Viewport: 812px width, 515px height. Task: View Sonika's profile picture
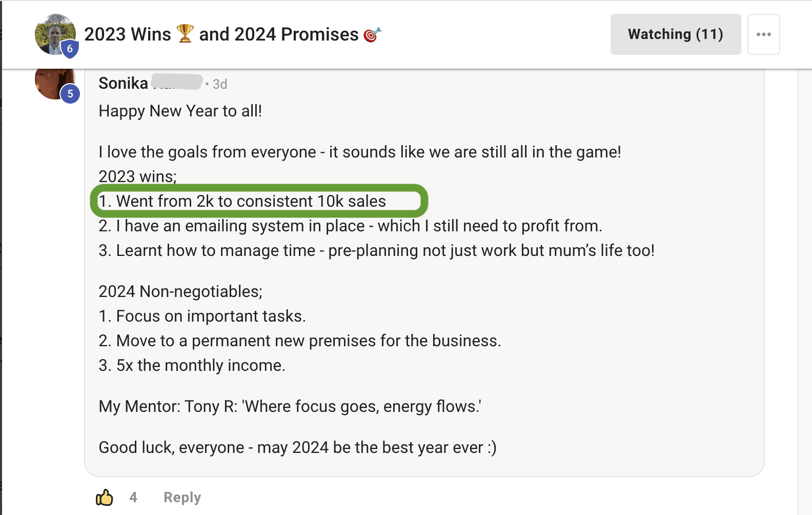55,82
